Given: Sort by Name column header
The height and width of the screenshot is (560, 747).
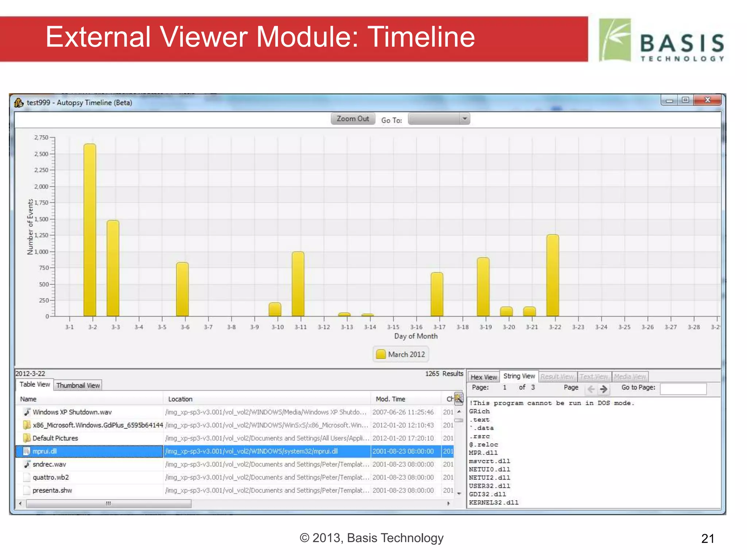Looking at the screenshot, I should [90, 399].
